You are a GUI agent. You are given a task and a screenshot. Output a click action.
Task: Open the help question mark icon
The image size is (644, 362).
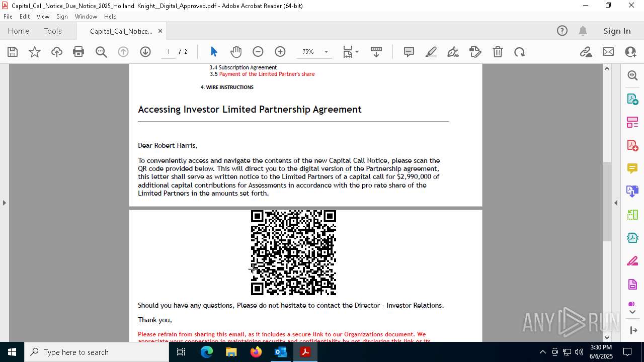coord(562,31)
